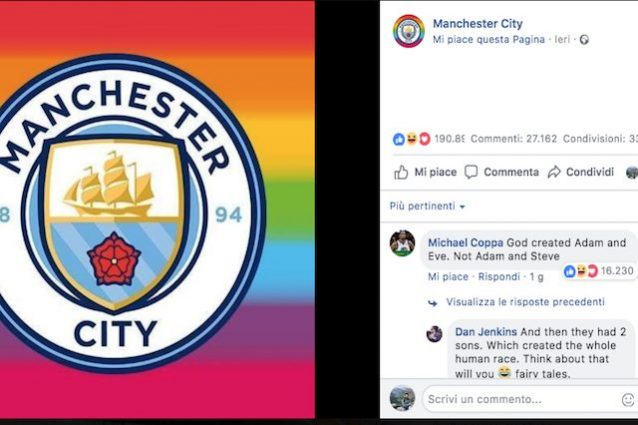Click the thumbs-up Mi piace icon
The image size is (638, 425).
(401, 172)
